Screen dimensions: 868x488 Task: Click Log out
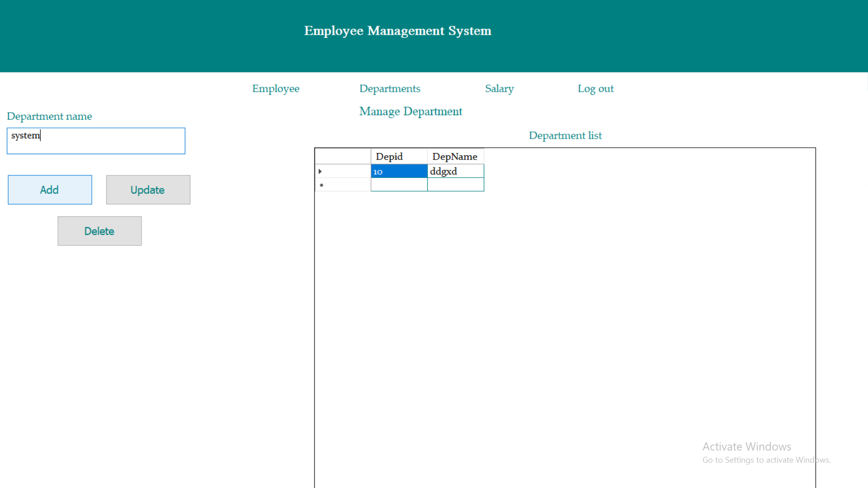[x=595, y=89]
